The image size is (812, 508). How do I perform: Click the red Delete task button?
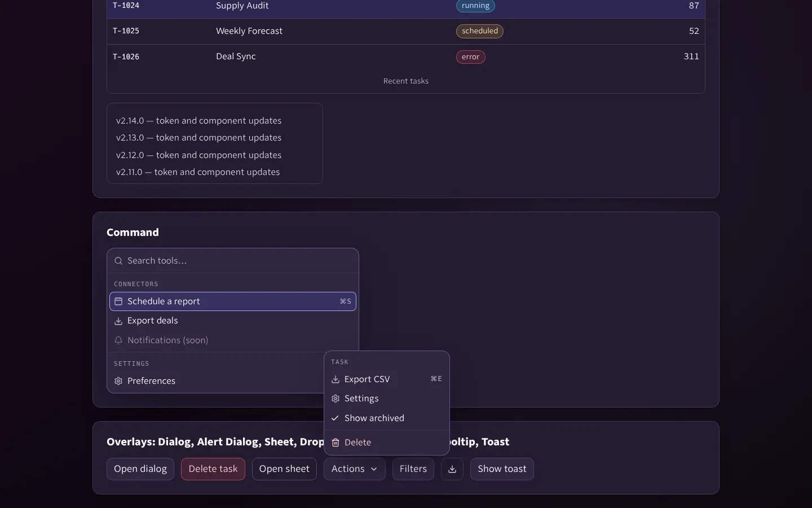click(213, 469)
